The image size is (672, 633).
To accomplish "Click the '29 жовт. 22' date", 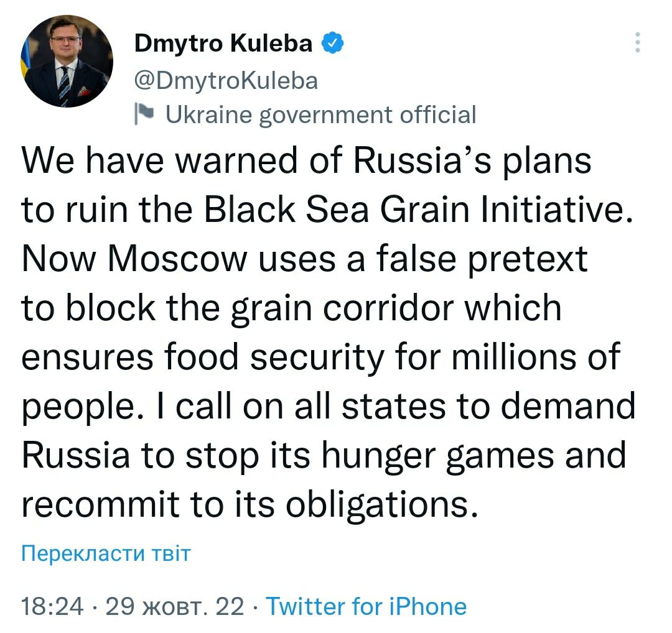I will (x=175, y=606).
